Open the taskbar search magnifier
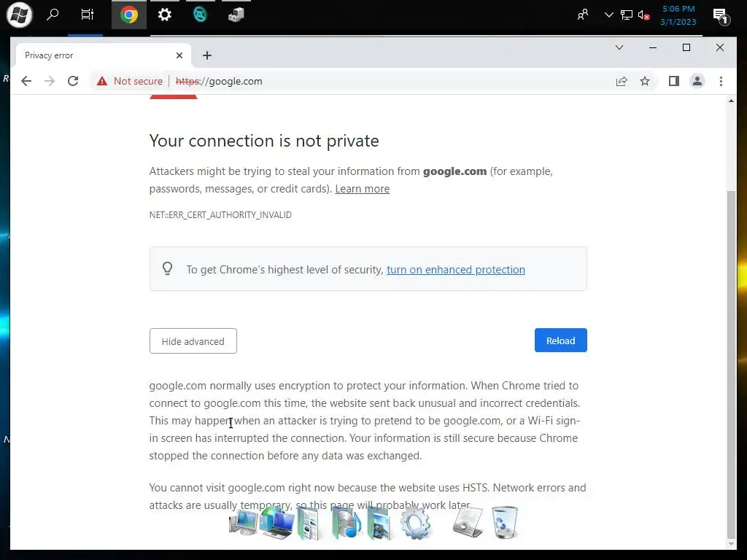The height and width of the screenshot is (560, 747). click(x=53, y=15)
